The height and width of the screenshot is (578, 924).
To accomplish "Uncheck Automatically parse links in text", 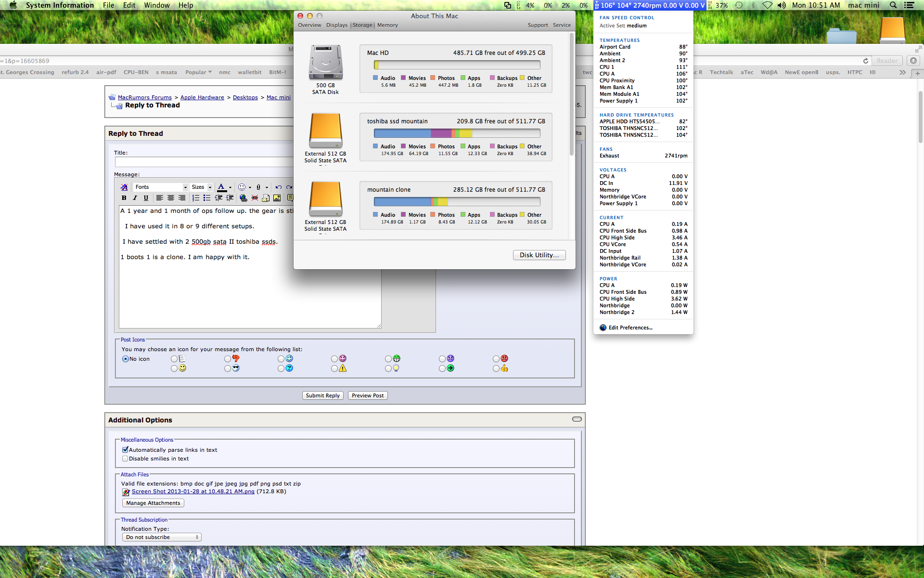I will 125,450.
